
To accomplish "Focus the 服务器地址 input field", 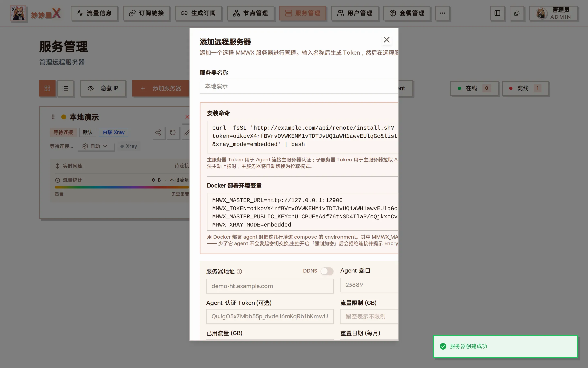I will (x=270, y=286).
